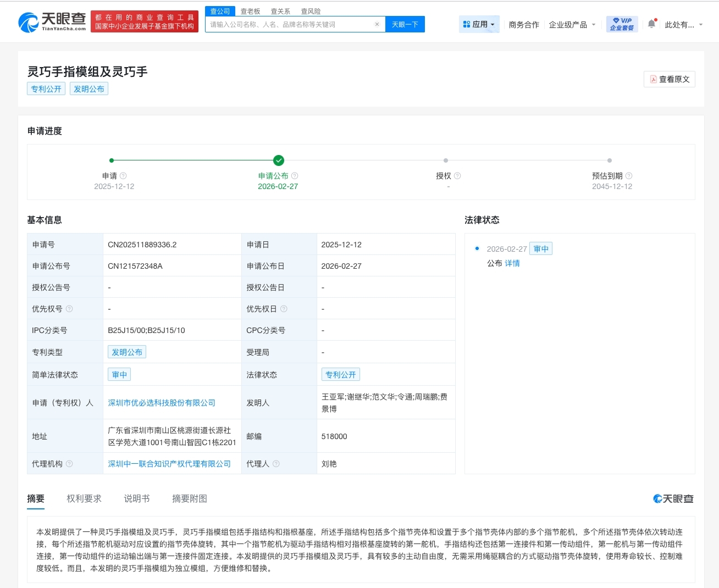Open the notification bell

tap(651, 24)
